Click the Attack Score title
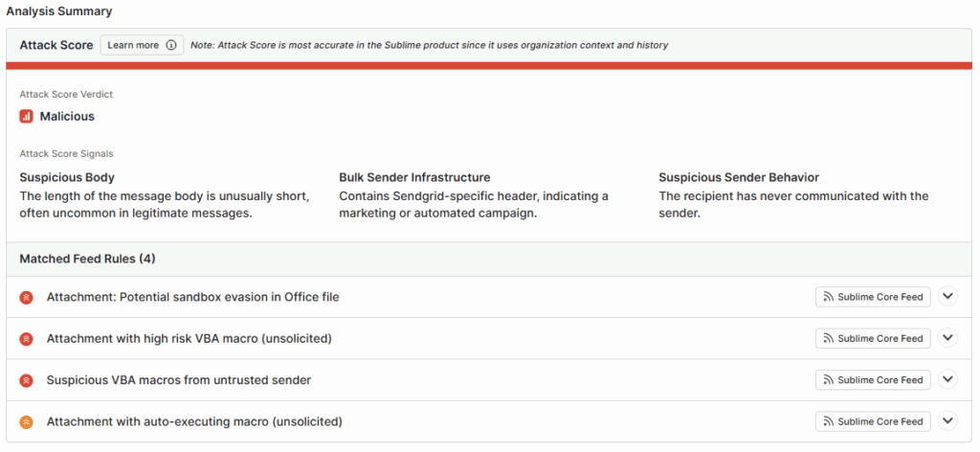The image size is (980, 452). 56,45
